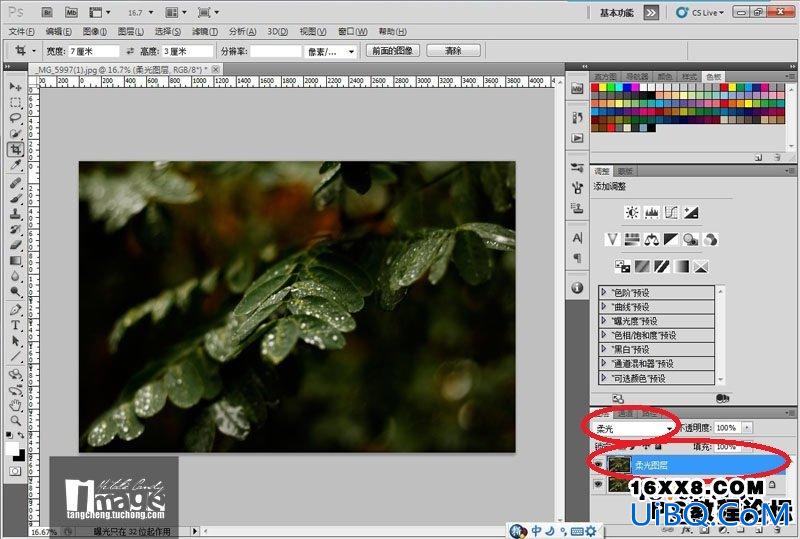Image resolution: width=800 pixels, height=539 pixels.
Task: Open the foreground color picker
Action: tap(12, 449)
